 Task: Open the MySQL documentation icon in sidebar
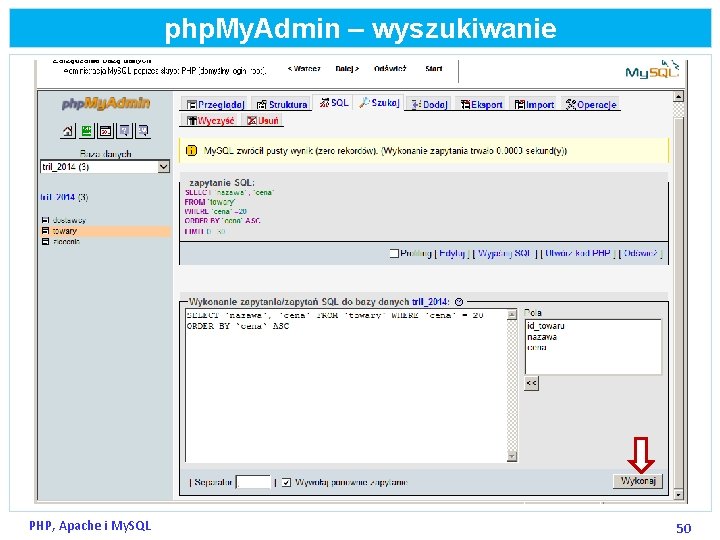(x=143, y=131)
